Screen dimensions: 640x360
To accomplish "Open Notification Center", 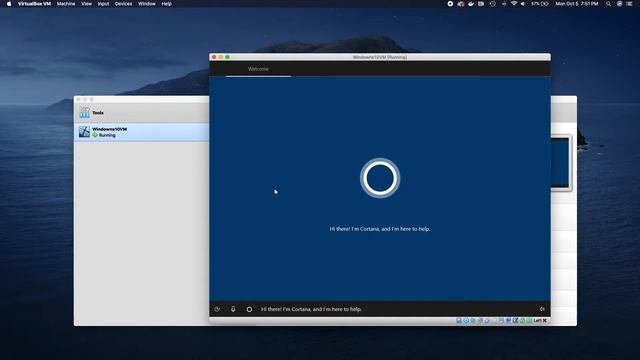I will (x=630, y=4).
